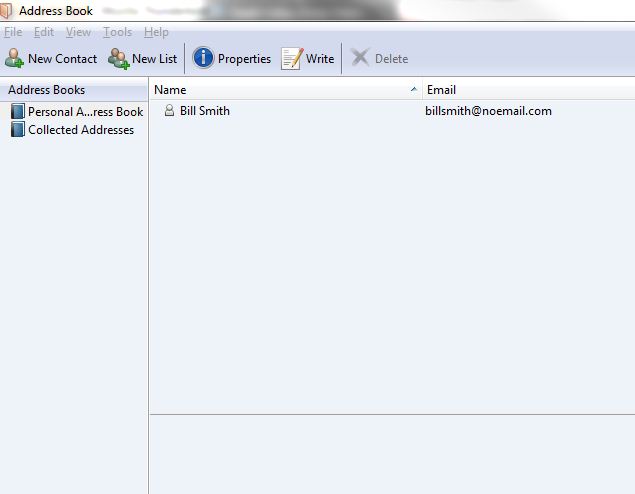The width and height of the screenshot is (635, 494).
Task: Open the Help menu
Action: (156, 32)
